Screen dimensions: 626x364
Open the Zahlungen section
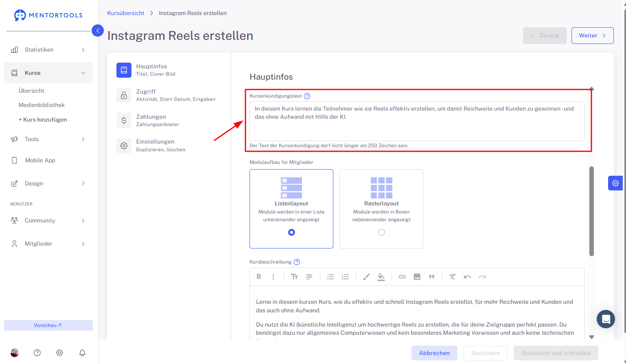point(157,120)
